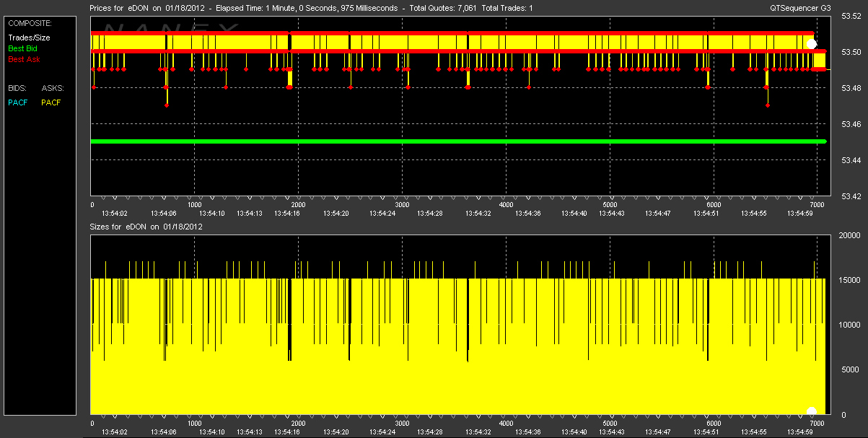Click 13:54:47 time label under Sizes chart
Image resolution: width=868 pixels, height=438 pixels.
click(658, 432)
